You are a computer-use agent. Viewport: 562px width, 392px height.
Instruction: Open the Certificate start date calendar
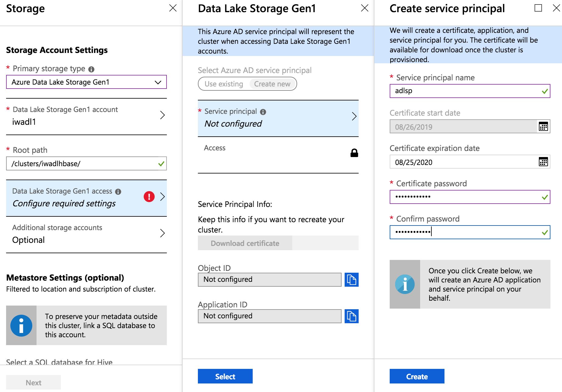(x=543, y=126)
